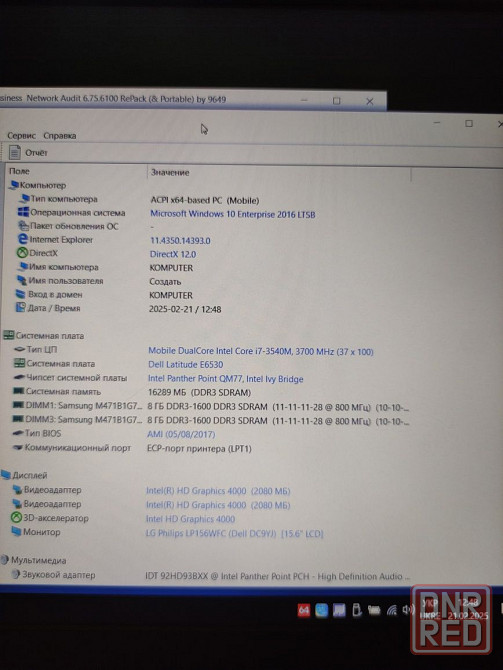Click the volume speaker tray icon
Screen dimensions: 503x670
click(x=408, y=609)
